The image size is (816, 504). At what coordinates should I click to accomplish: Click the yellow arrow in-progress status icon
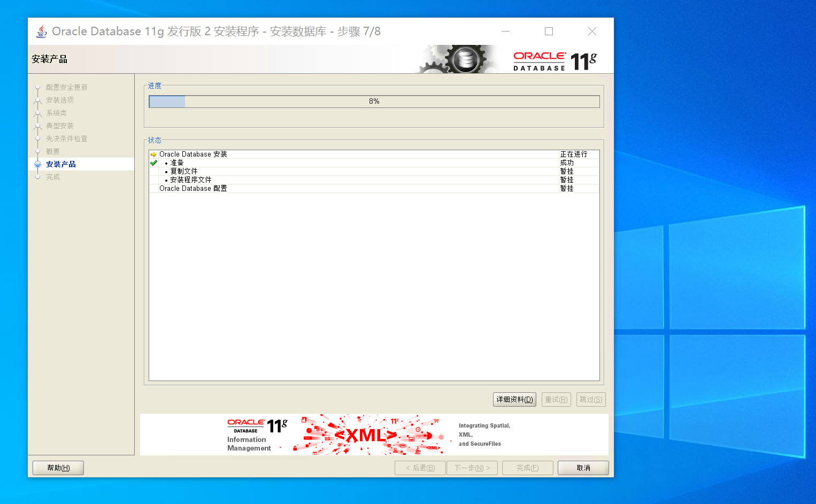(153, 154)
